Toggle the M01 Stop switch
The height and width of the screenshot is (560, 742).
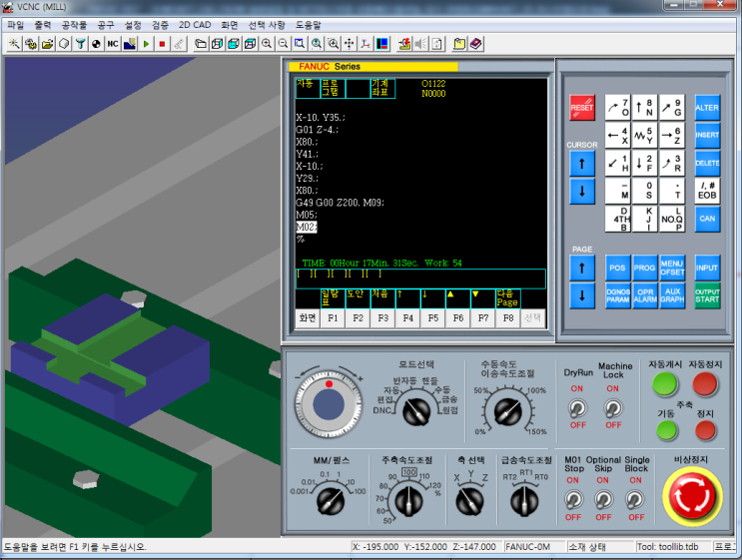(x=573, y=497)
